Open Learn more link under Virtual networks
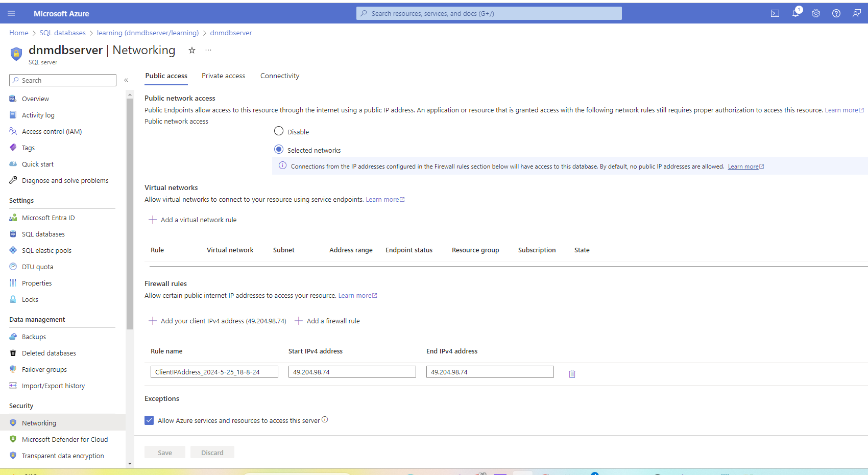 click(x=385, y=199)
